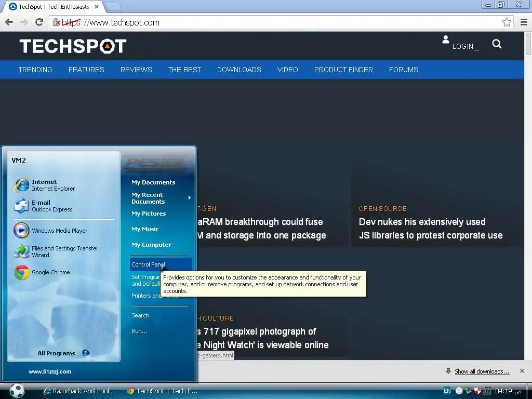This screenshot has width=532, height=399.
Task: Click the browser forward arrow
Action: pos(24,22)
